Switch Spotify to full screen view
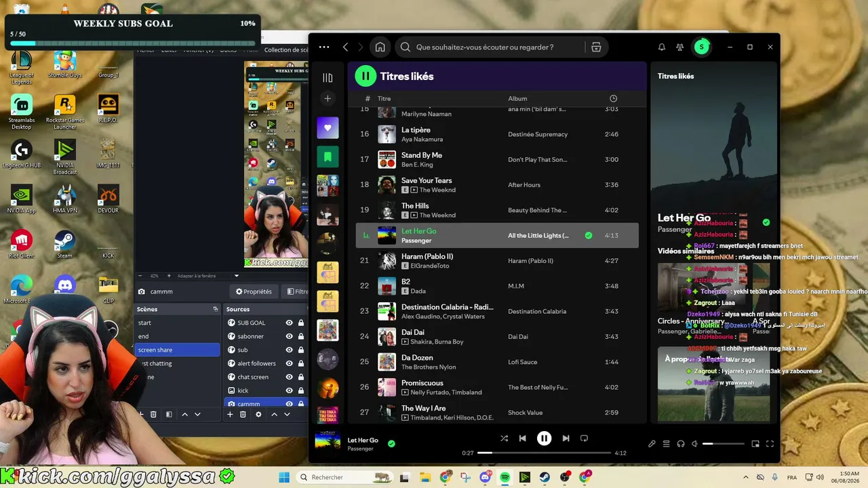 pos(770,444)
